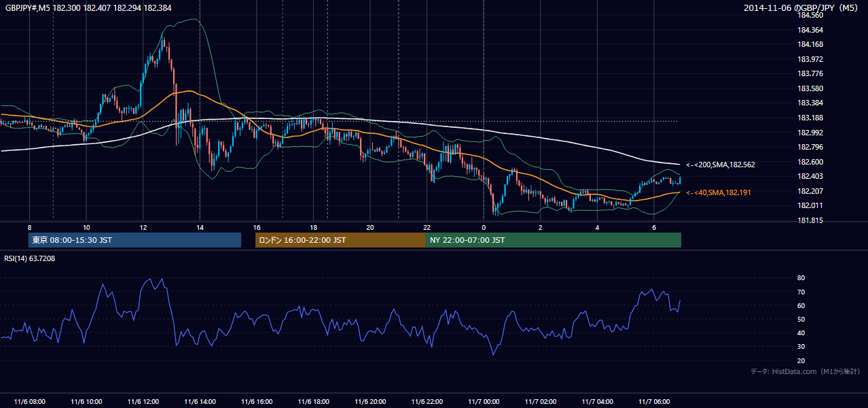Image resolution: width=868 pixels, height=408 pixels.
Task: Click hour tick 8 under price chart
Action: point(29,227)
